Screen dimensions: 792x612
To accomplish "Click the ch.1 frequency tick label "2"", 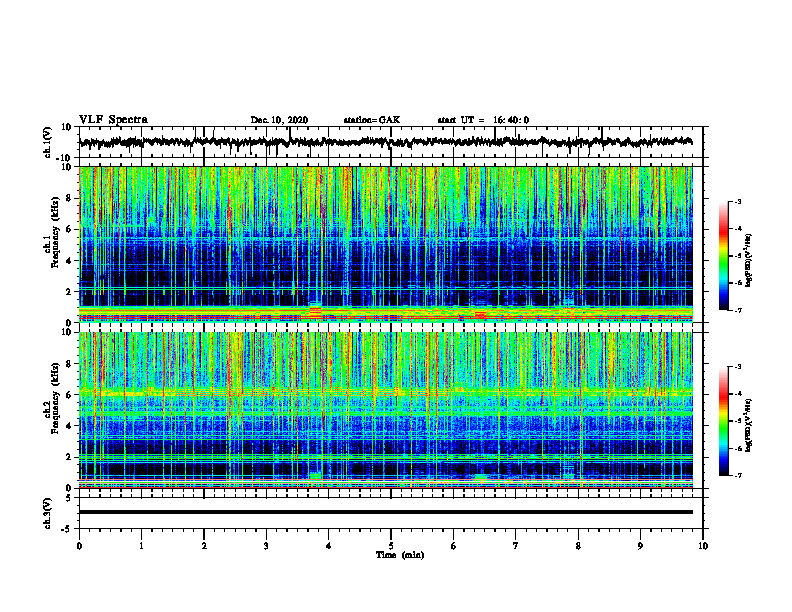I will [69, 291].
